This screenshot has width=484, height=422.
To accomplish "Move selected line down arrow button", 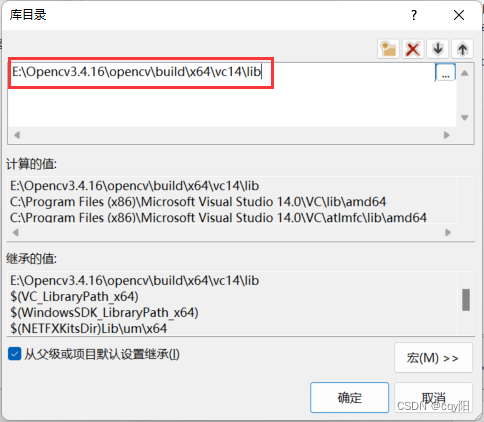I will [438, 49].
